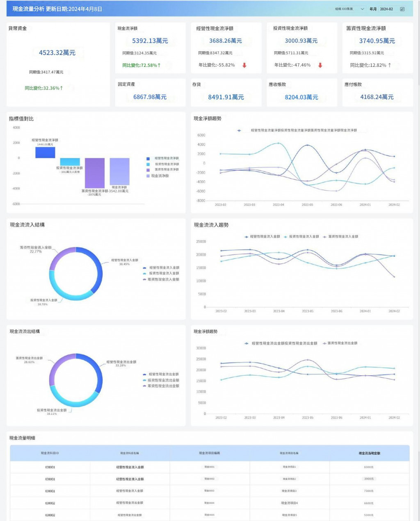Click the 年月 2024-02 date field
The height and width of the screenshot is (521, 420).
(386, 9)
